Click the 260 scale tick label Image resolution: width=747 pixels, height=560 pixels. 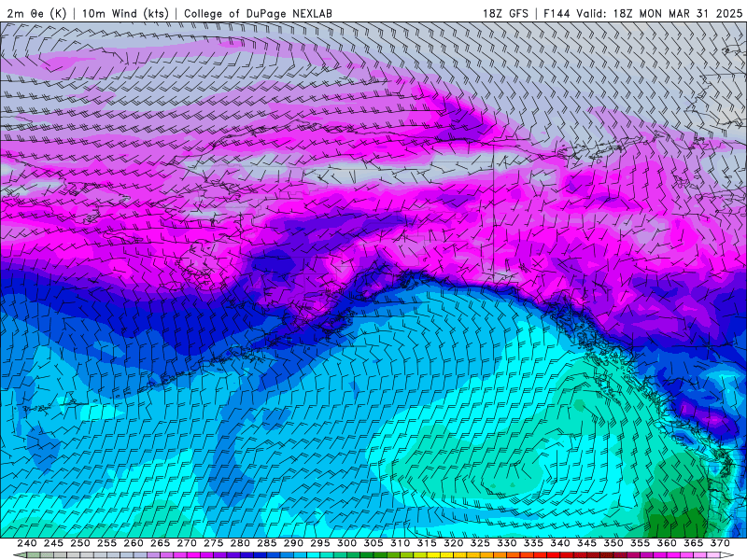coord(134,543)
